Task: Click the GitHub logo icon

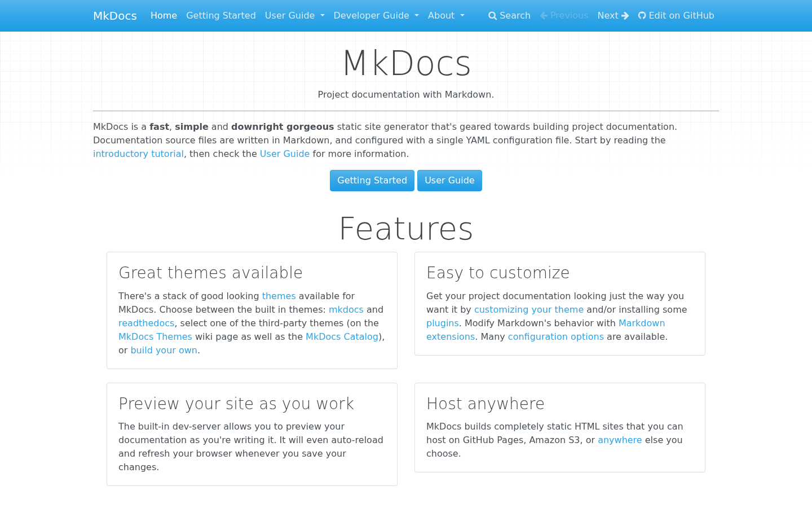Action: tap(642, 16)
